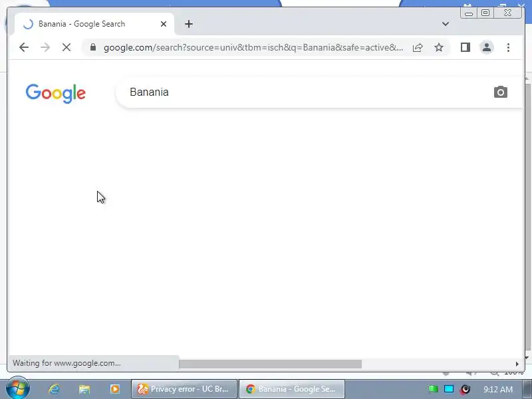View site security lock info
Screen dimensions: 532x399
[x=93, y=47]
